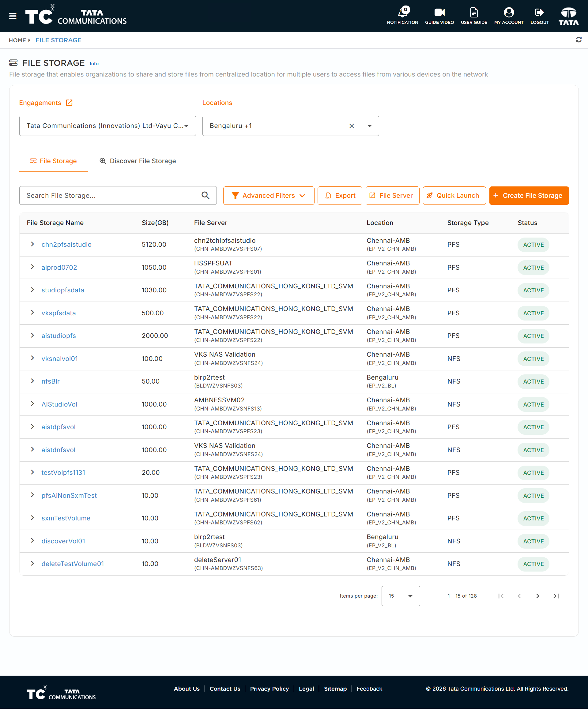This screenshot has height=709, width=588.
Task: Open Engagements external link icon
Action: 69,103
